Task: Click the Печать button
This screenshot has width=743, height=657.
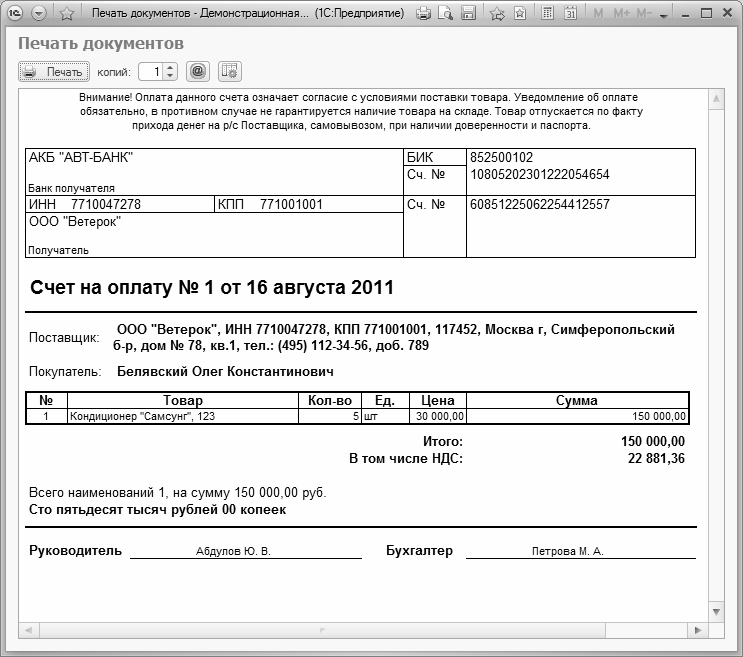Action: (x=54, y=72)
